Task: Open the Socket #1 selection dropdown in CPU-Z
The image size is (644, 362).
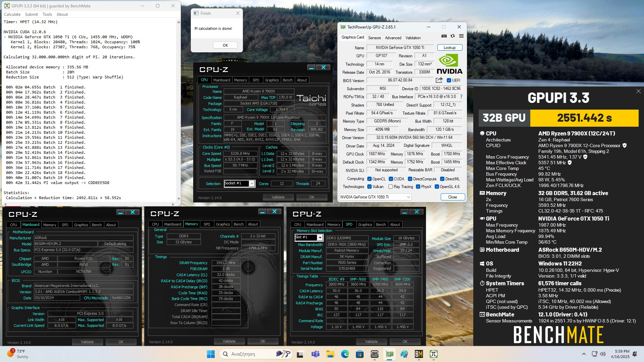Action: click(x=239, y=183)
